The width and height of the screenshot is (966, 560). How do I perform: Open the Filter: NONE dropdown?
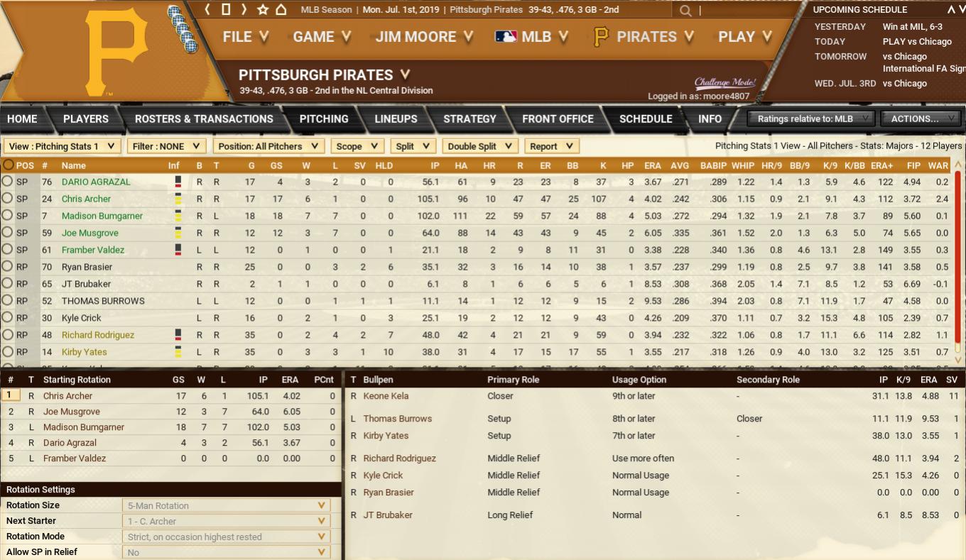[x=167, y=146]
